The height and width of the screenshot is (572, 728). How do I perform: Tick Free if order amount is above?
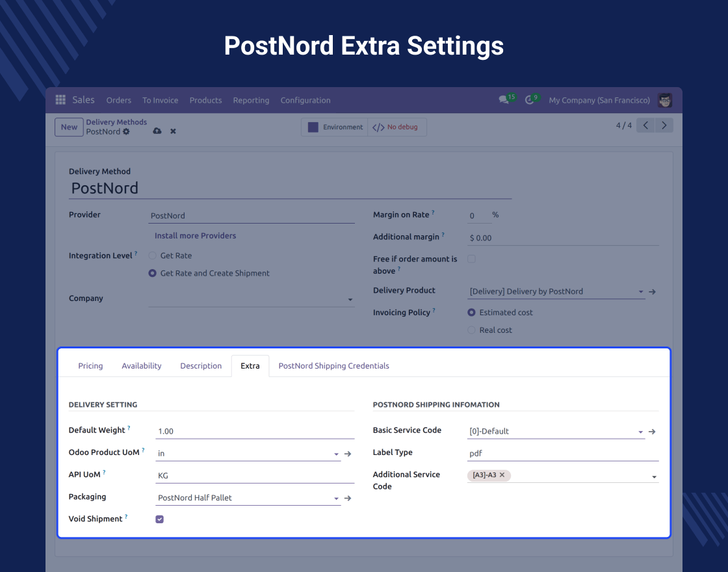click(471, 259)
